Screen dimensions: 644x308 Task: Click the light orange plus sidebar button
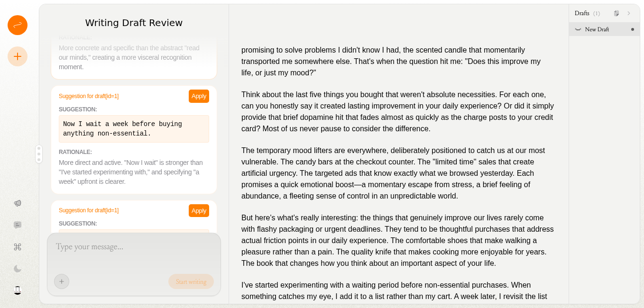tap(18, 56)
